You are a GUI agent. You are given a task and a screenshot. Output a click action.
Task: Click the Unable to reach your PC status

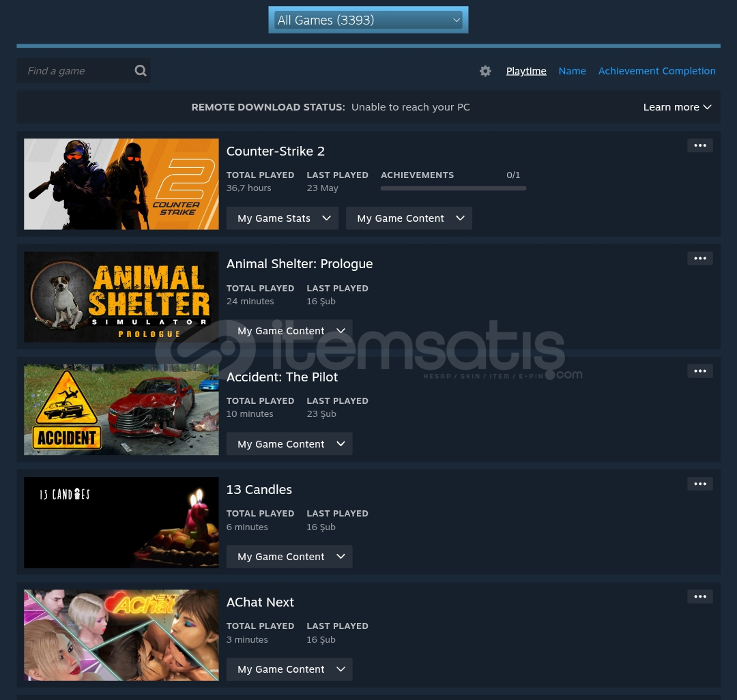410,107
